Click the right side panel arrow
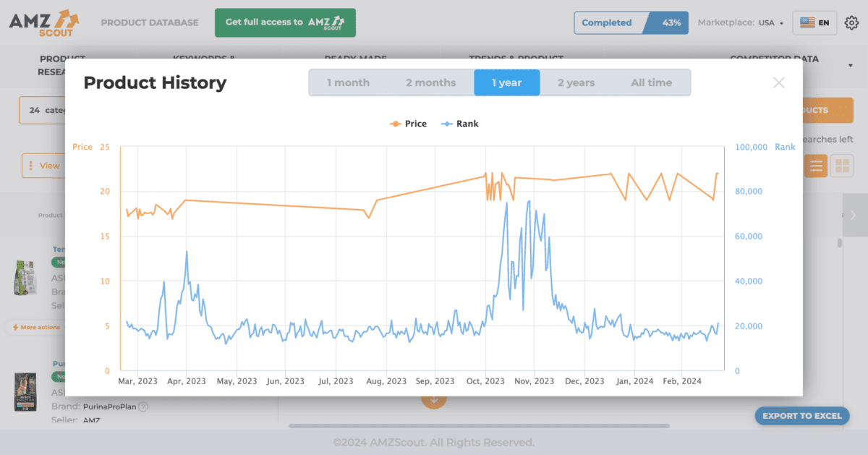 (x=855, y=215)
